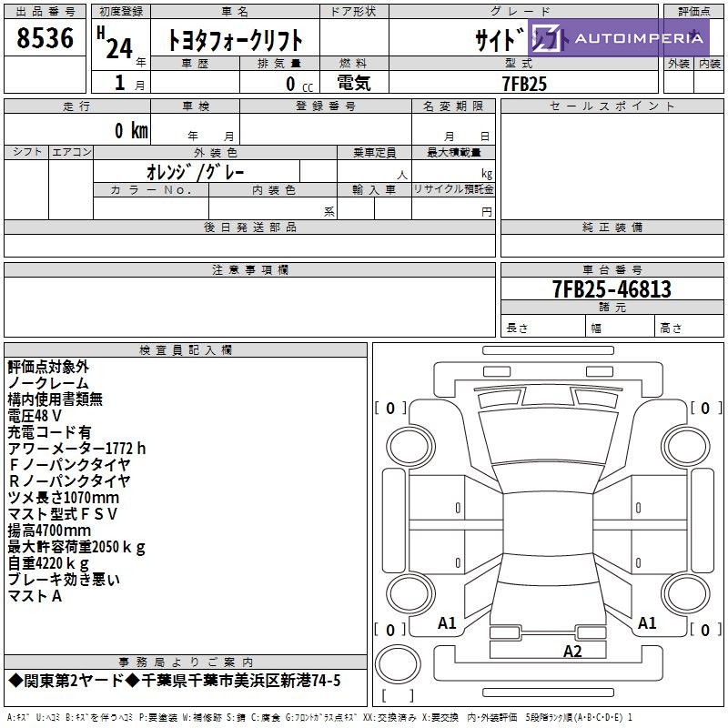
Task: Click the "車台番号" header
Action: click(612, 269)
